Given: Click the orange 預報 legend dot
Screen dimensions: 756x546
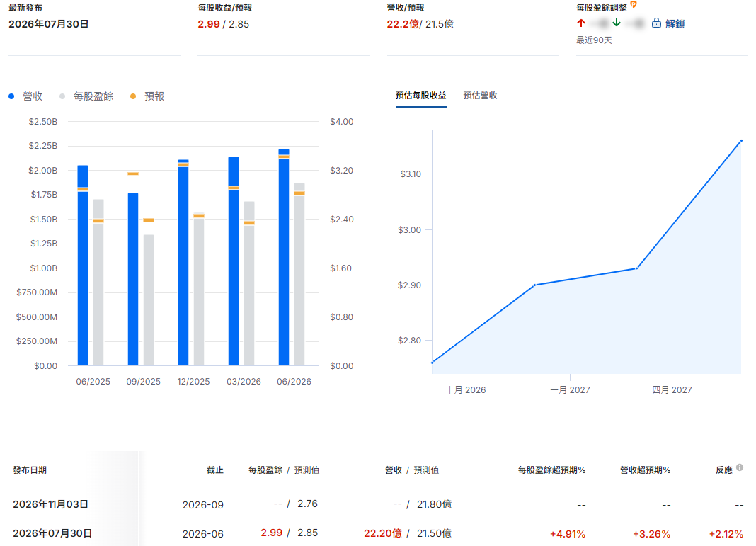Looking at the screenshot, I should [x=133, y=96].
